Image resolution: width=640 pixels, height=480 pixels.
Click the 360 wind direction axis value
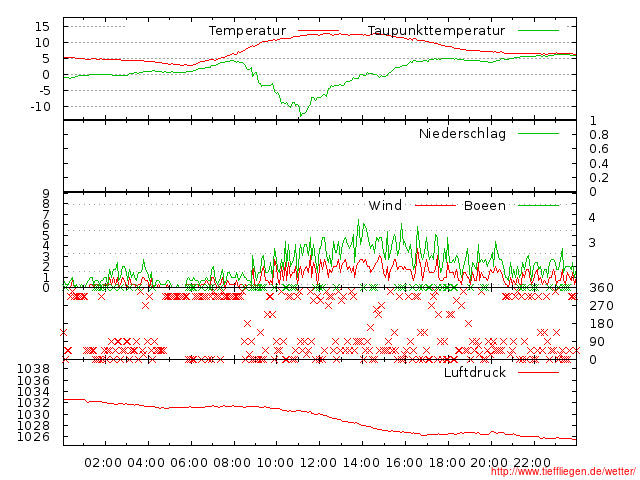[x=601, y=288]
